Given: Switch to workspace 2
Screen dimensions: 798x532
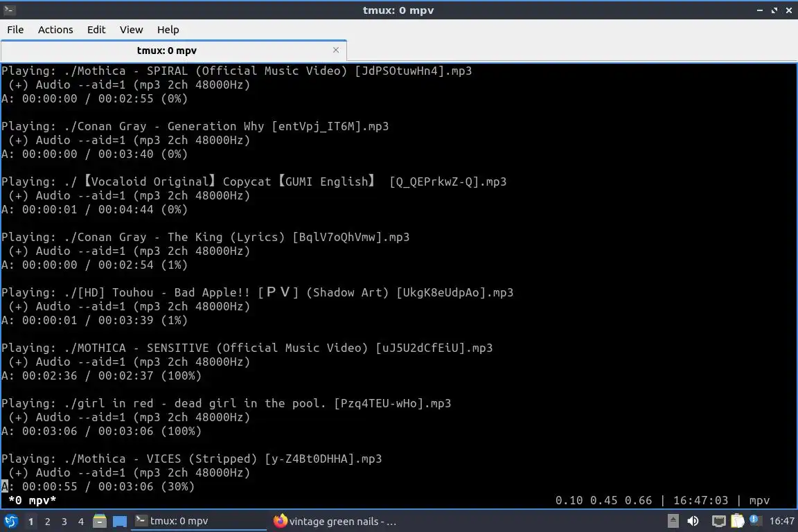Looking at the screenshot, I should coord(47,522).
